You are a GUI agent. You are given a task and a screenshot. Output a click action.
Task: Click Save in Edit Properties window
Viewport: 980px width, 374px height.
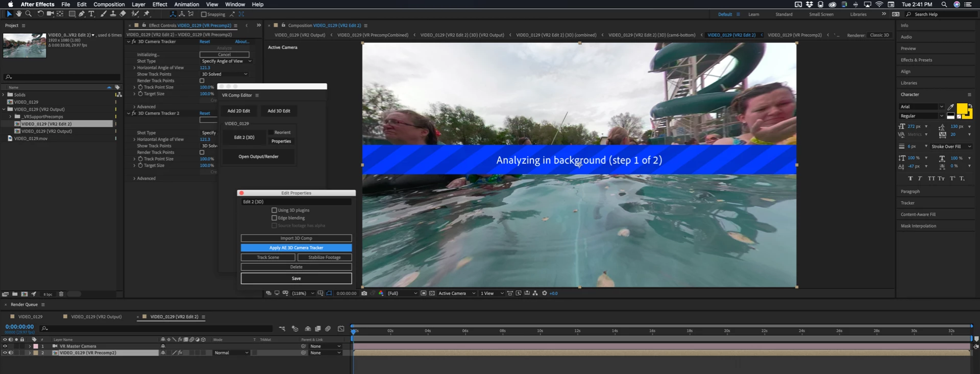click(296, 278)
